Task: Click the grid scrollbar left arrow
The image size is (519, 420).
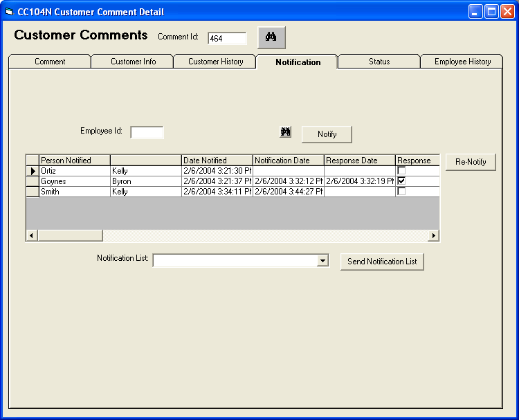Action: (32, 236)
